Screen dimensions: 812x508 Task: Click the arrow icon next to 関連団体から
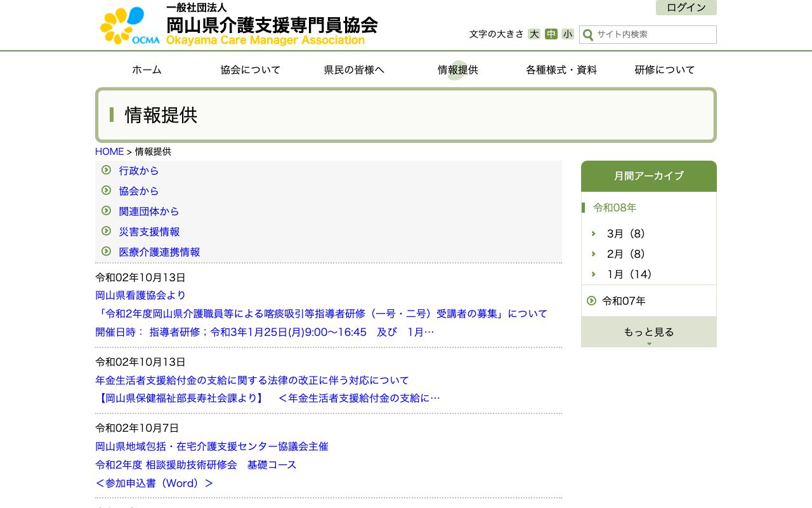tap(106, 211)
